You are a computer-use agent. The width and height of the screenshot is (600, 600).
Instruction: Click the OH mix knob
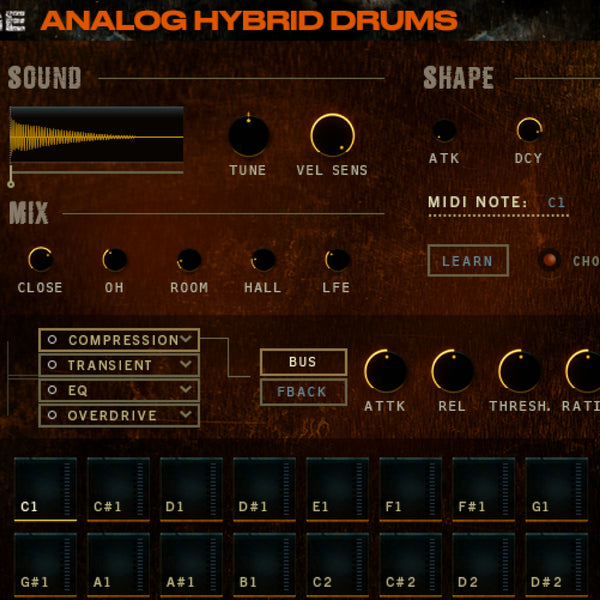pyautogui.click(x=114, y=259)
